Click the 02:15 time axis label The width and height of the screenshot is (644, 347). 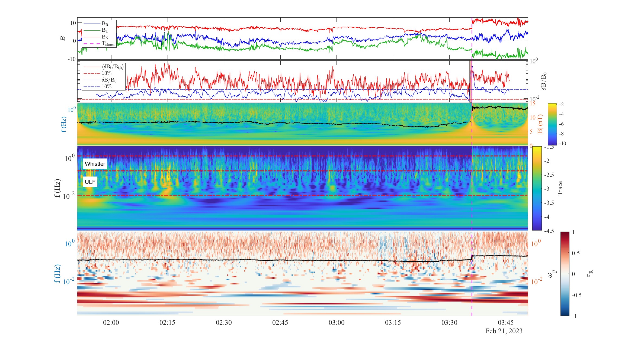pos(167,322)
